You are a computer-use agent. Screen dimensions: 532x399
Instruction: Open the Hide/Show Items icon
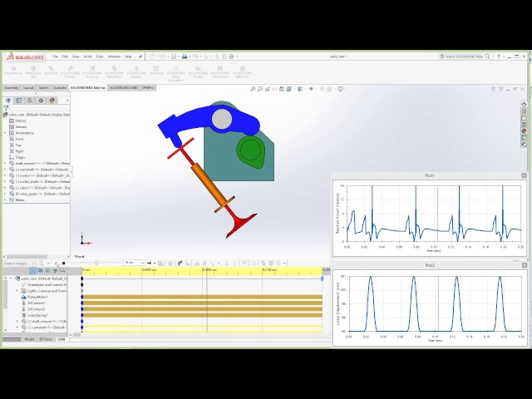coord(311,89)
